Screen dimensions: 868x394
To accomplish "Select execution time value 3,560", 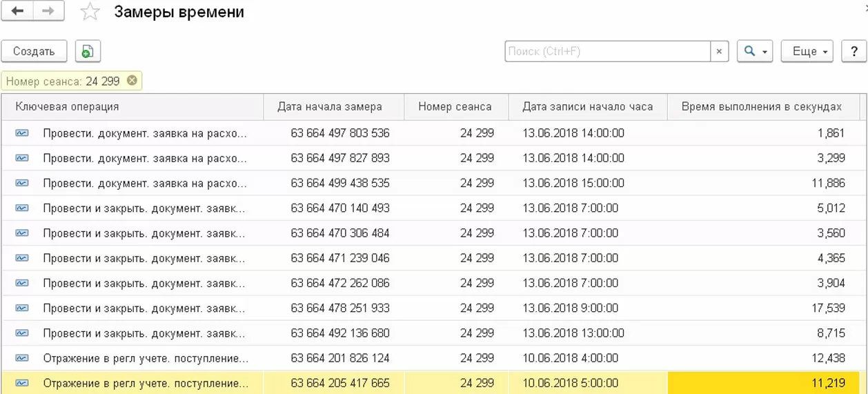I will [x=831, y=233].
